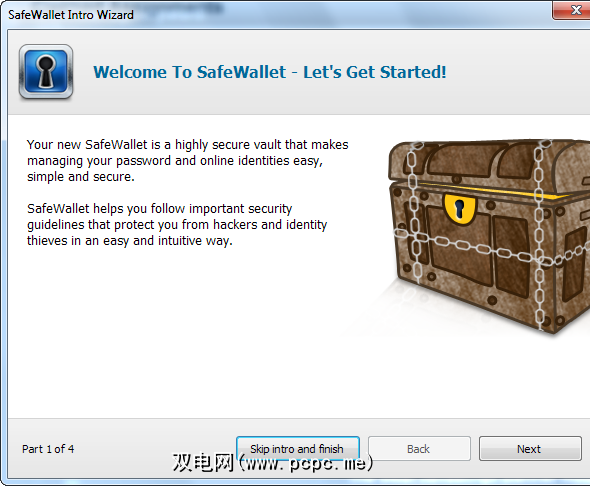The image size is (590, 486).
Task: Click the word hackers in the description
Action: pos(236,225)
